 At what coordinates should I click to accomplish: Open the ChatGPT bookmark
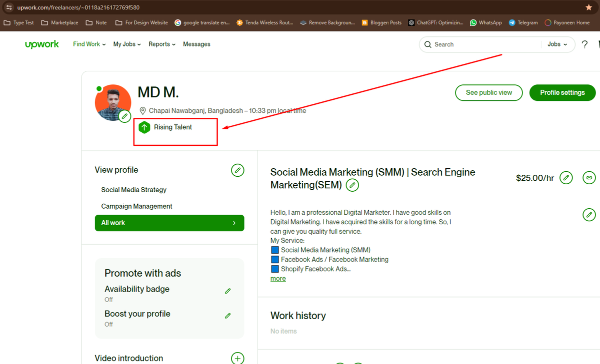pyautogui.click(x=435, y=22)
